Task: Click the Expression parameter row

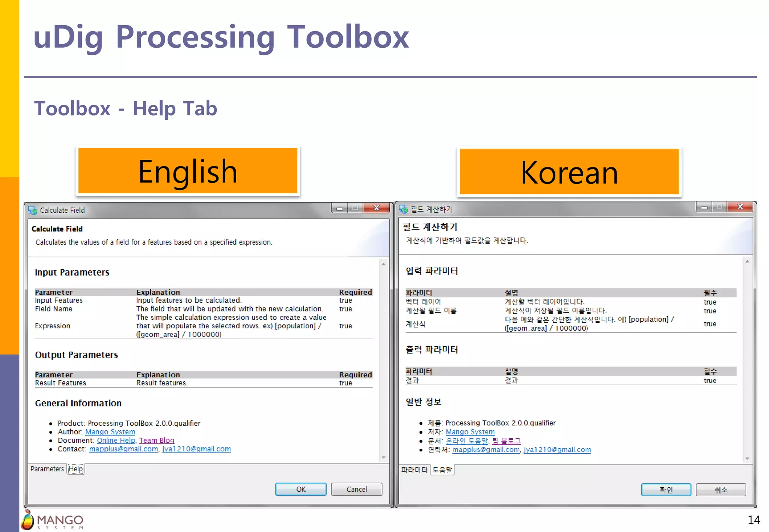Action: tap(204, 326)
